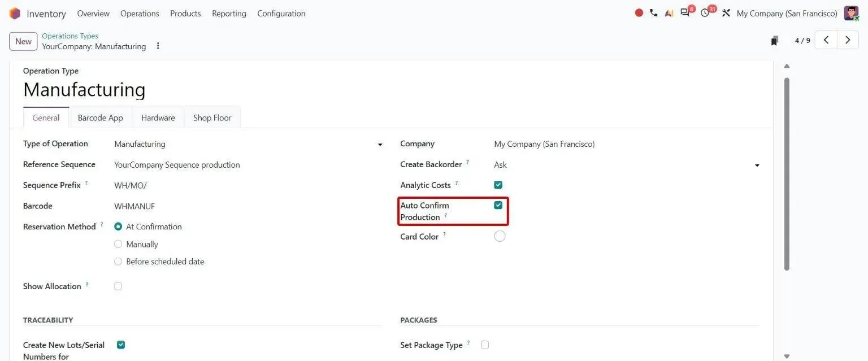Screen dimensions: 868x361
Task: Open the activities clock icon
Action: click(x=705, y=13)
